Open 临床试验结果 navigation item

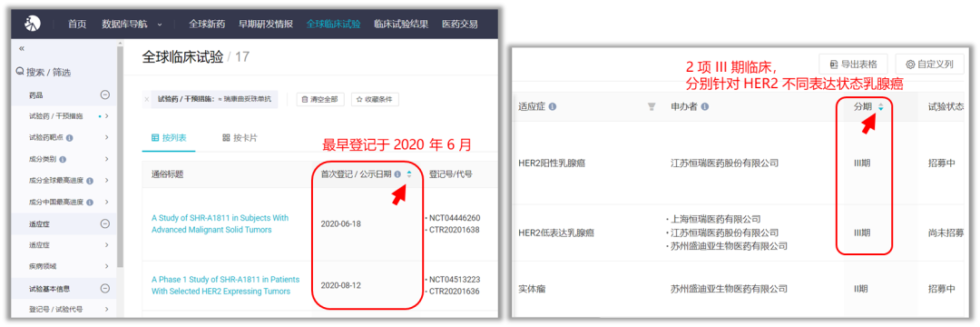click(x=401, y=25)
